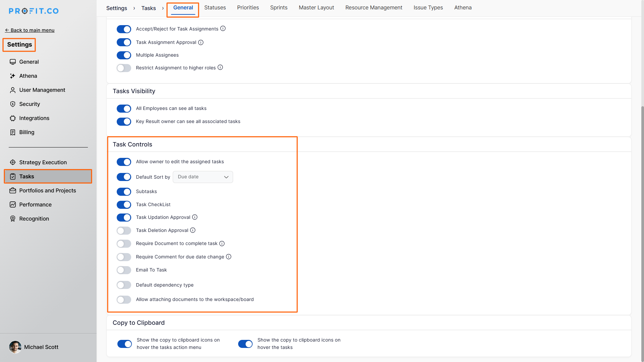The width and height of the screenshot is (644, 362).
Task: Enable the Email To Task toggle
Action: click(124, 270)
